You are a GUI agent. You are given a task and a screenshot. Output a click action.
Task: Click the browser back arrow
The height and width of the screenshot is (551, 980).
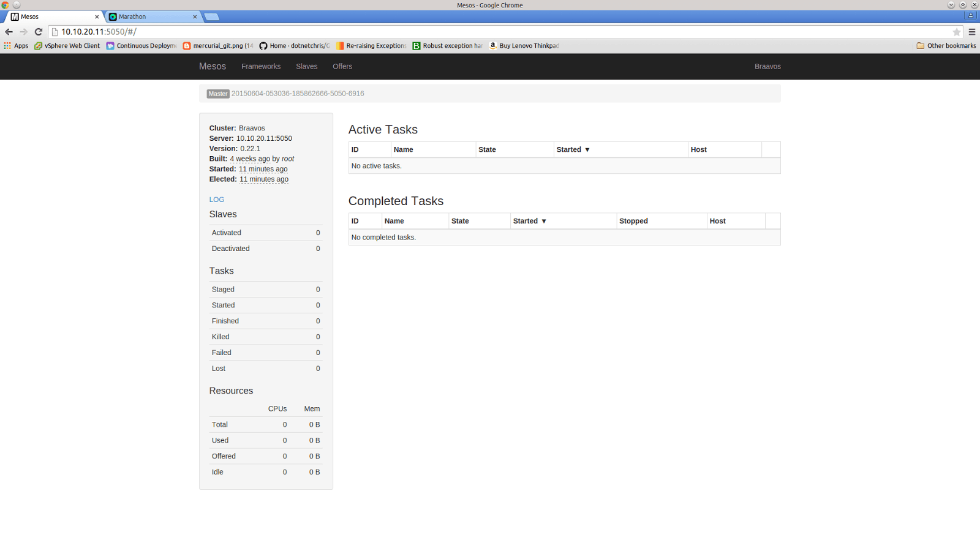[x=9, y=32]
